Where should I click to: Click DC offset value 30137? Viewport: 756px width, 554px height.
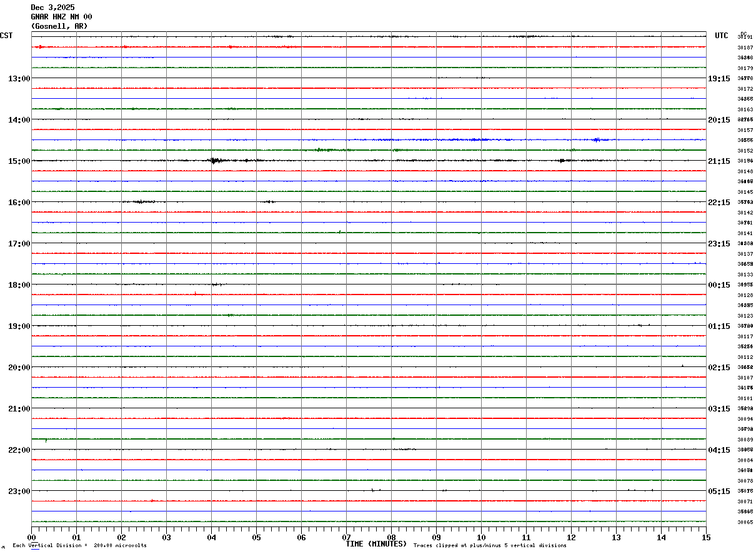[745, 254]
